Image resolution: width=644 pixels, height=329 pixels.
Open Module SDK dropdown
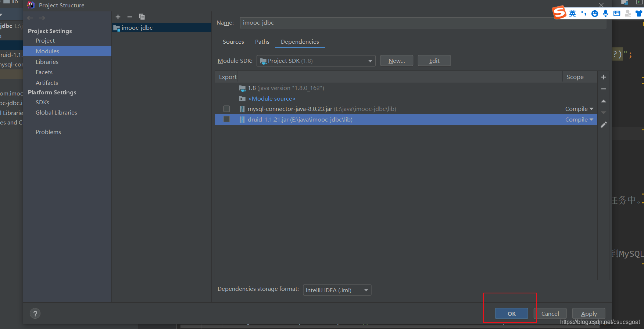(x=316, y=61)
